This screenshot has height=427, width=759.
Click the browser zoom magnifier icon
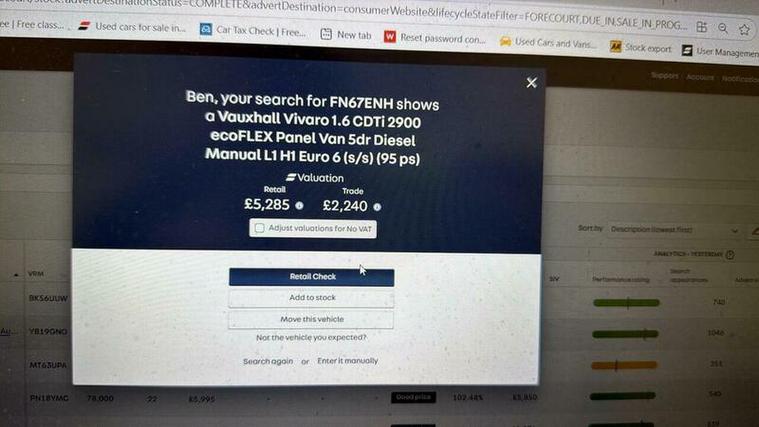click(723, 29)
